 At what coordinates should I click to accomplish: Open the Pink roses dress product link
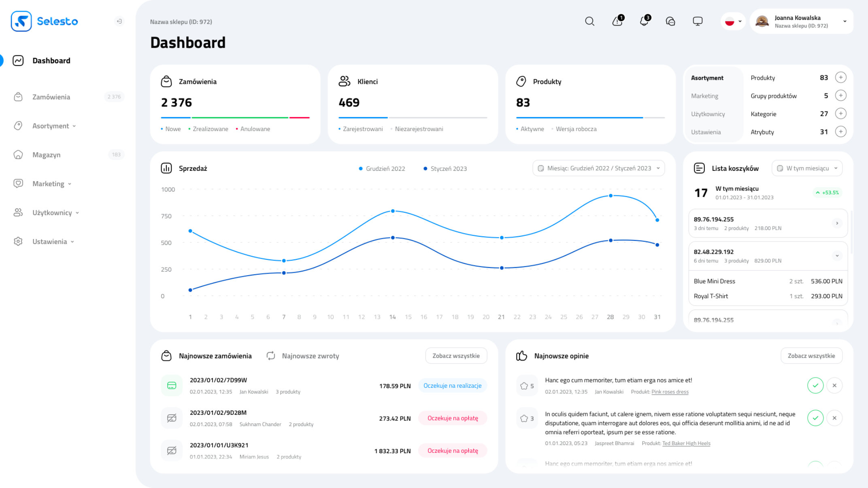[670, 392]
